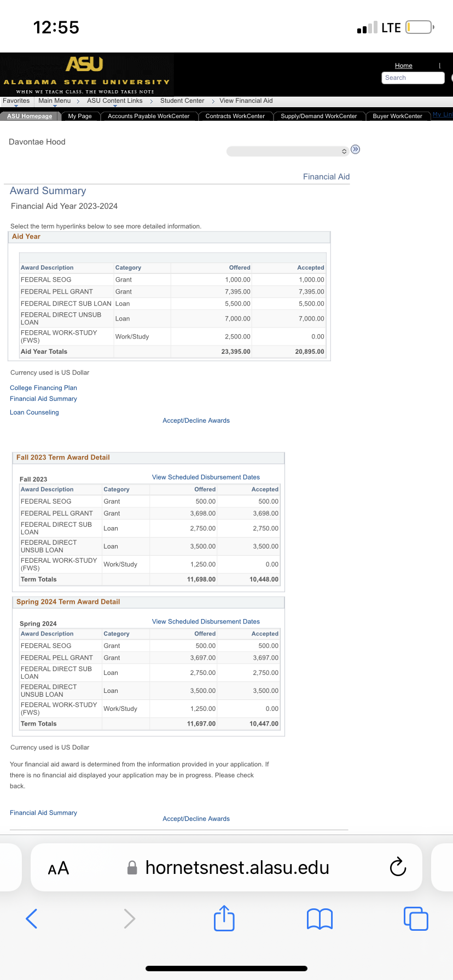Reload the page with the refresh icon

[x=398, y=867]
